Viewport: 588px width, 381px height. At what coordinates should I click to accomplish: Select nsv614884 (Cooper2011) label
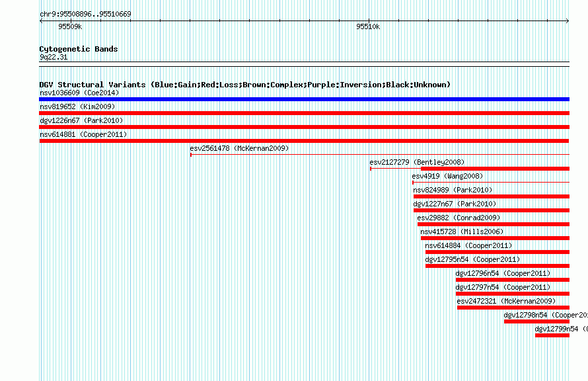point(468,245)
